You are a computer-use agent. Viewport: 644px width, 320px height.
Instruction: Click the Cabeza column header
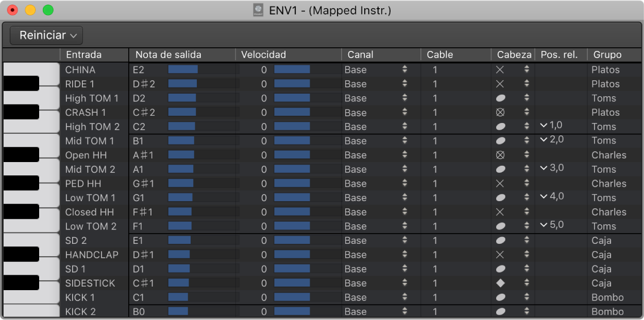click(x=514, y=55)
